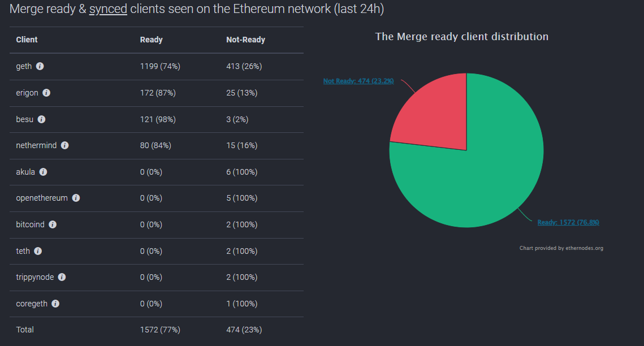Click the Client column header
This screenshot has height=346, width=644.
27,40
